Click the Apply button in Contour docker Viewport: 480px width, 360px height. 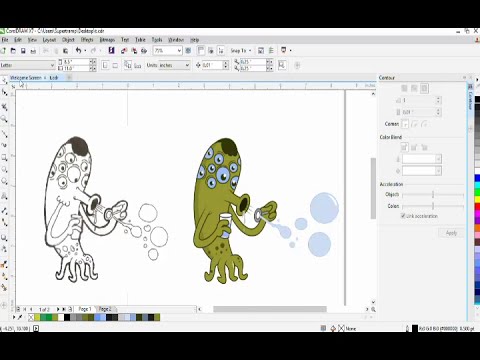coord(451,233)
